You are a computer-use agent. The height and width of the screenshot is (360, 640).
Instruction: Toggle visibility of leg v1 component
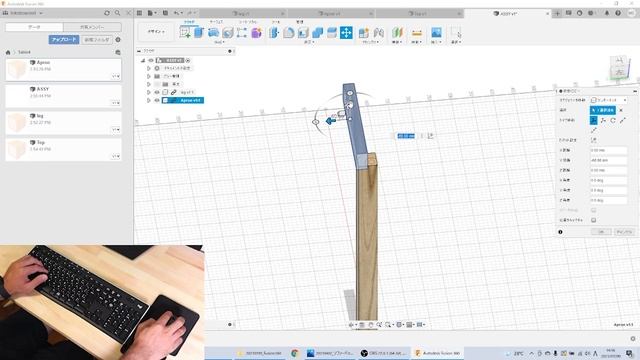tap(157, 92)
